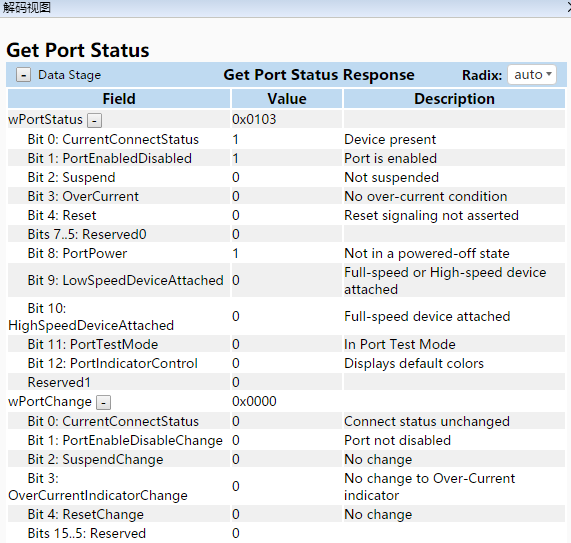Select 'Bit 2: SuspendChange' field
The height and width of the screenshot is (543, 571).
(95, 460)
